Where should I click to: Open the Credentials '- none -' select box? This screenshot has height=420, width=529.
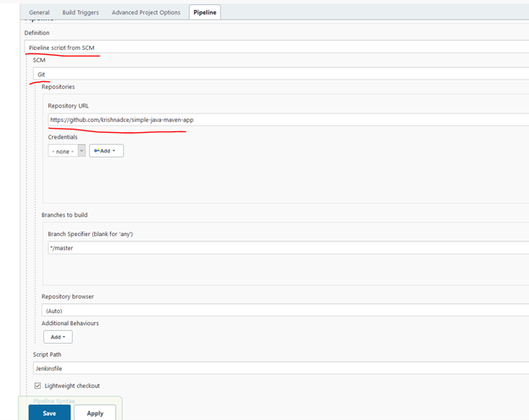click(63, 151)
